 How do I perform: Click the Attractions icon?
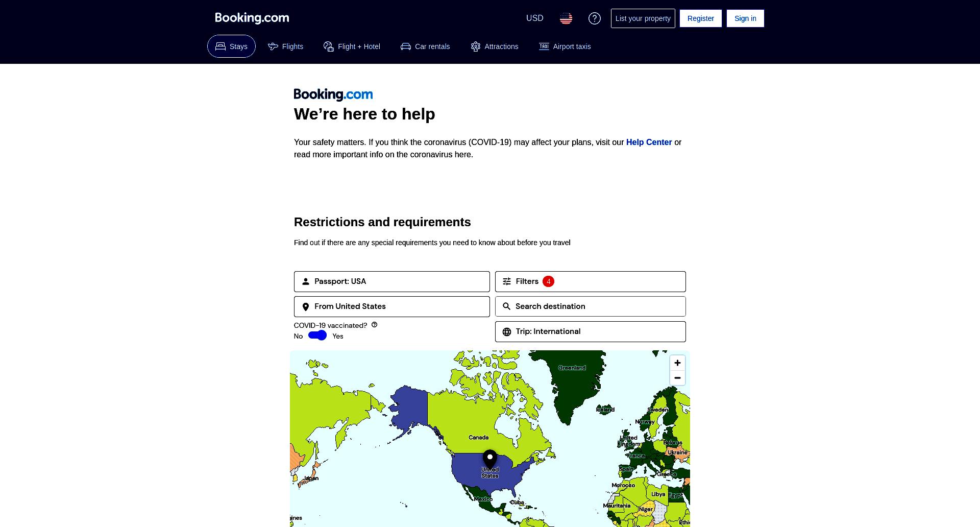pos(476,46)
